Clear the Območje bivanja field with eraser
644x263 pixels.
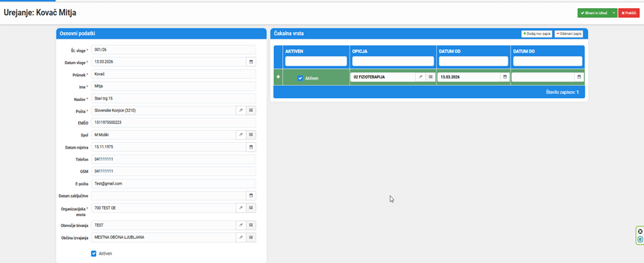(241, 226)
